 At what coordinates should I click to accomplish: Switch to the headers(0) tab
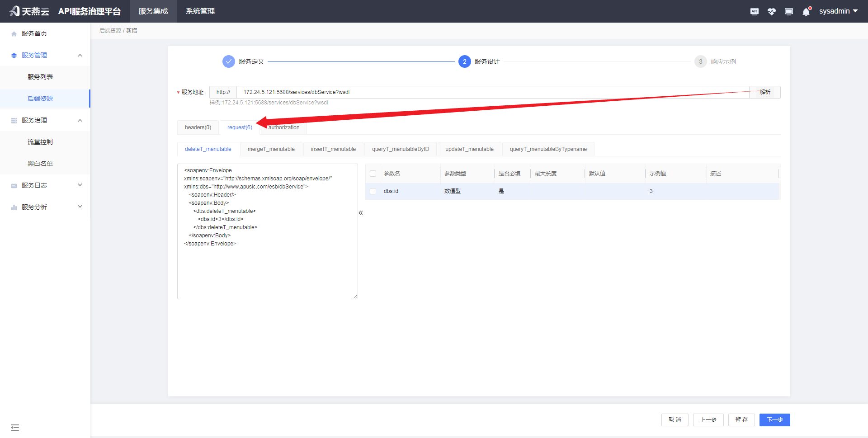[198, 127]
